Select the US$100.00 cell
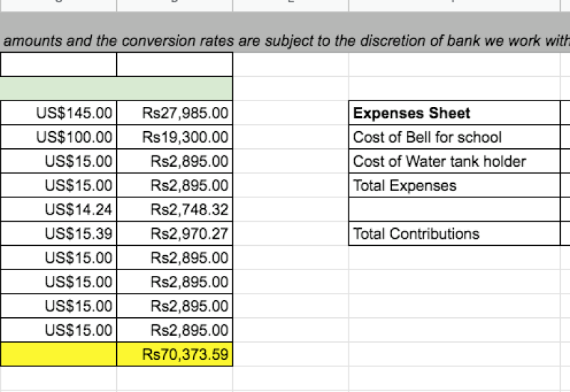 coord(58,137)
